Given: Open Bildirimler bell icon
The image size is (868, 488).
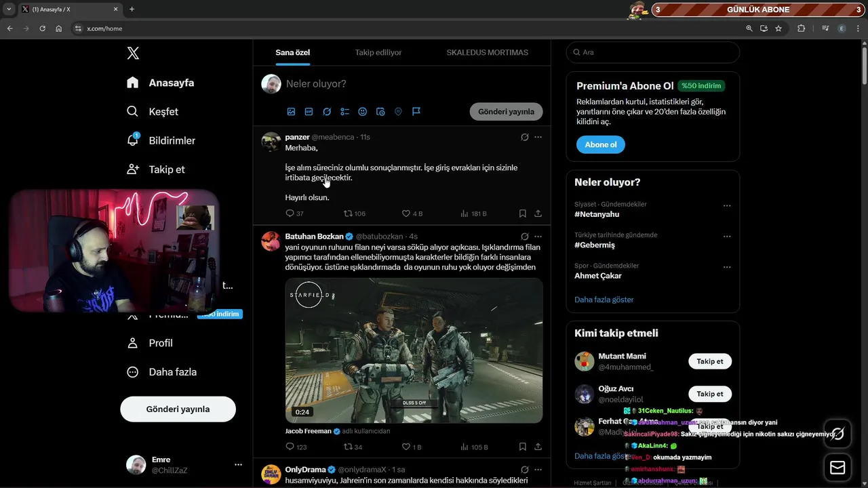Looking at the screenshot, I should (133, 140).
